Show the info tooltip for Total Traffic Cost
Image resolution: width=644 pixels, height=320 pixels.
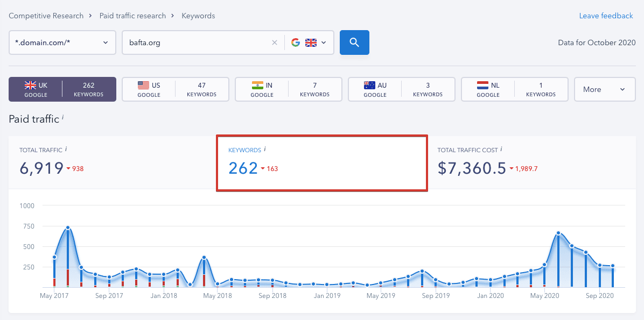(501, 150)
